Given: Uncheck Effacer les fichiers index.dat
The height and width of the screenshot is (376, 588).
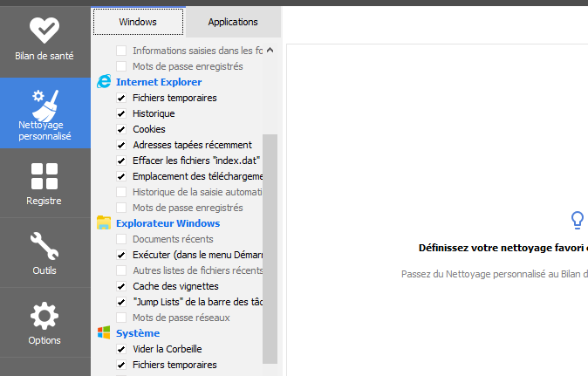Looking at the screenshot, I should (x=121, y=161).
